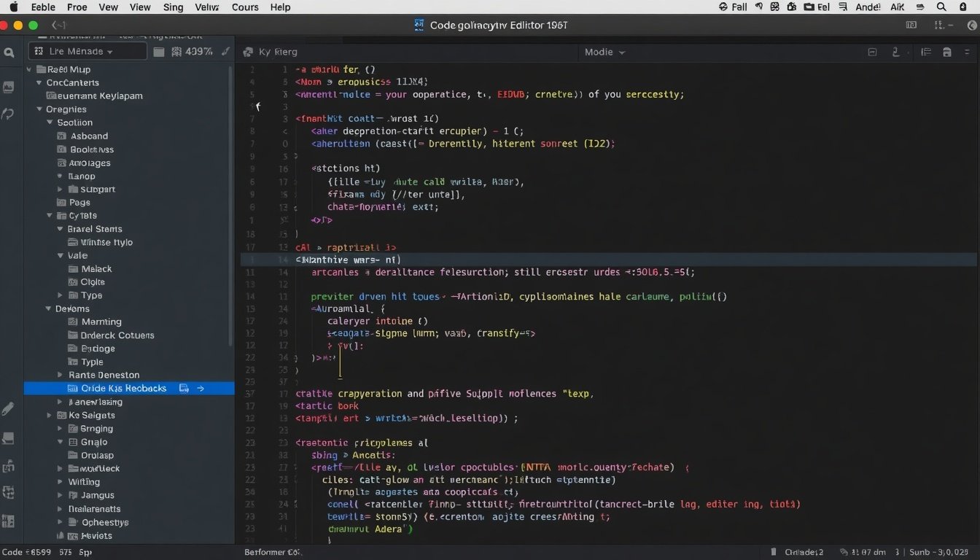Click the list layout icon in editor toolbar
This screenshot has width=980, height=560.
tap(926, 52)
